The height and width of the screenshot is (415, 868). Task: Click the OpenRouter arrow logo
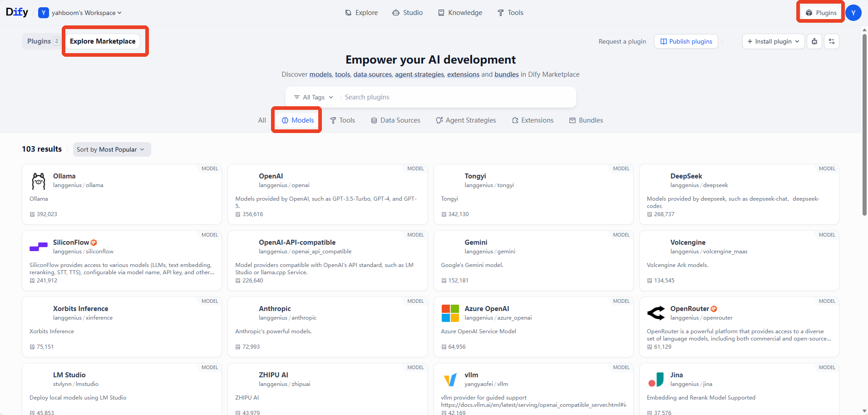pos(656,313)
